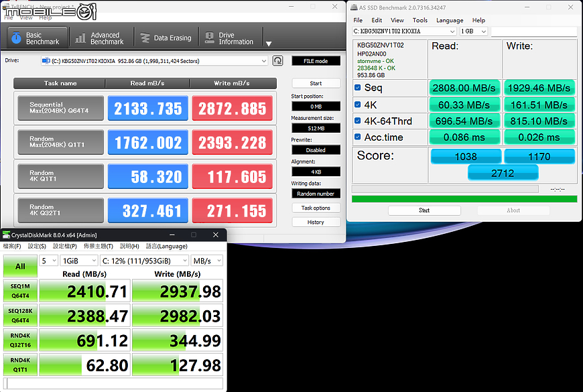The image size is (583, 392).
Task: Open the 佈景主題(T) menu in CrystalDiskMark
Action: 98,246
